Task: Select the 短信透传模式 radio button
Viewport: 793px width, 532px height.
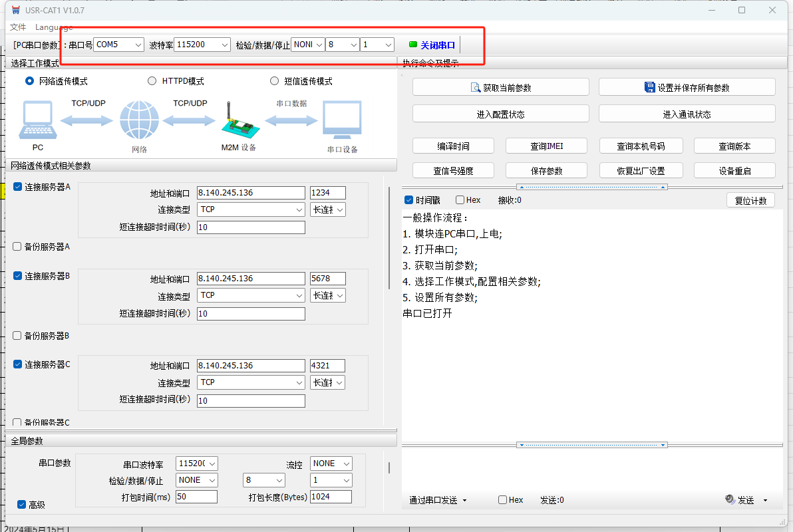Action: pyautogui.click(x=274, y=81)
